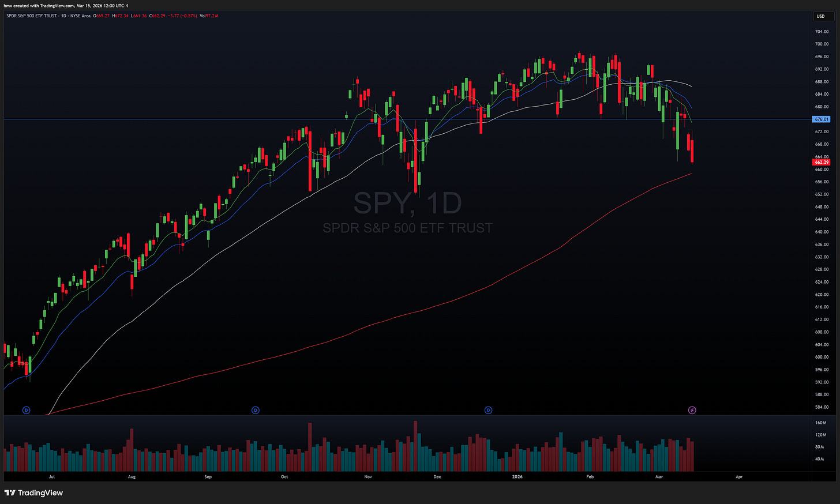This screenshot has width=840, height=504.
Task: Click the 600.00 price axis label
Action: pos(822,357)
